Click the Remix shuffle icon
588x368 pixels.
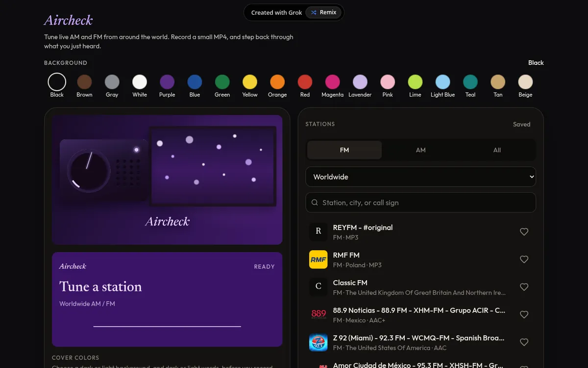point(314,13)
